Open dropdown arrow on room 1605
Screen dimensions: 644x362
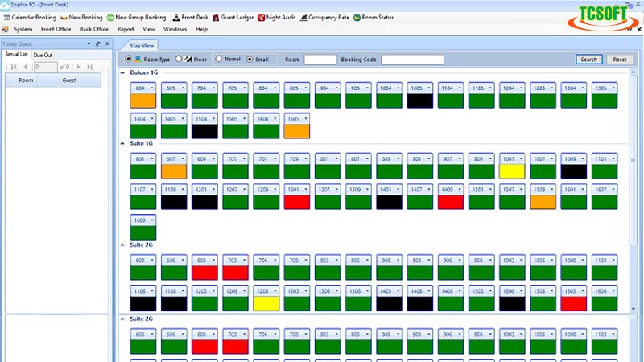tap(306, 119)
